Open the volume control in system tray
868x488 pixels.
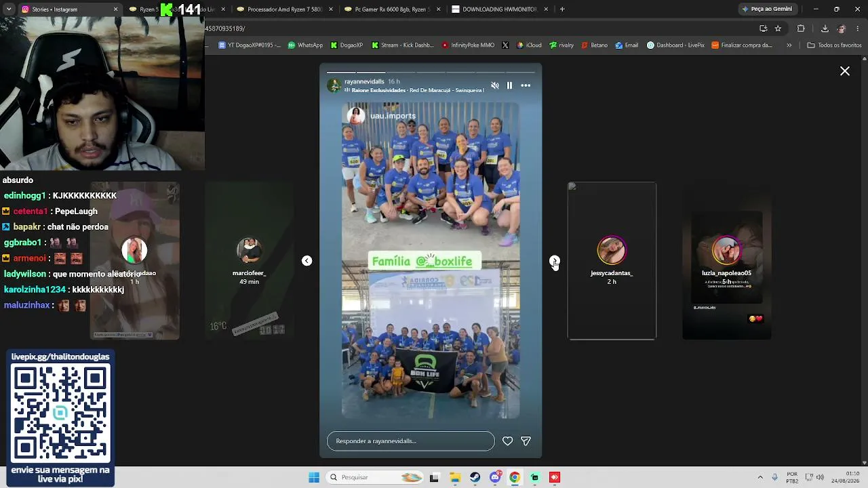pos(821,477)
